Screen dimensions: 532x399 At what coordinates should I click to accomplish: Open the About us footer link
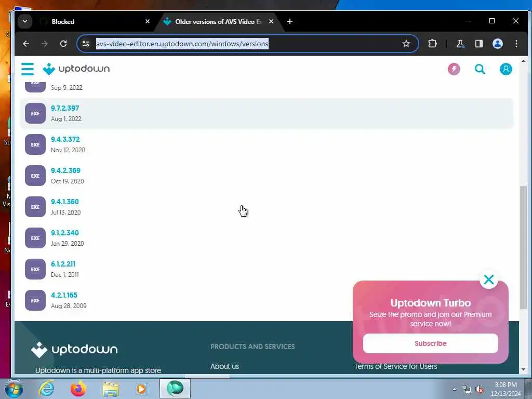[x=224, y=366]
